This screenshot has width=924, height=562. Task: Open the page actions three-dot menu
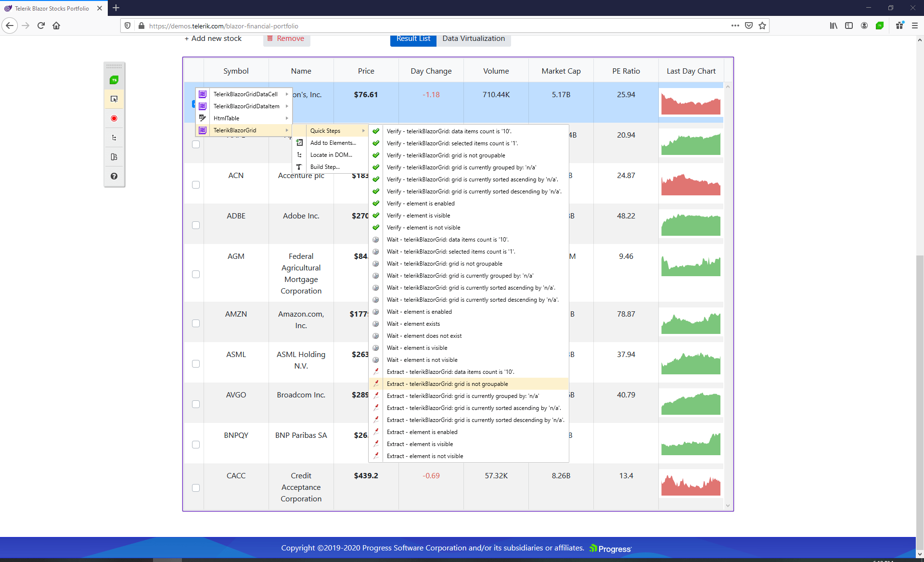click(735, 26)
